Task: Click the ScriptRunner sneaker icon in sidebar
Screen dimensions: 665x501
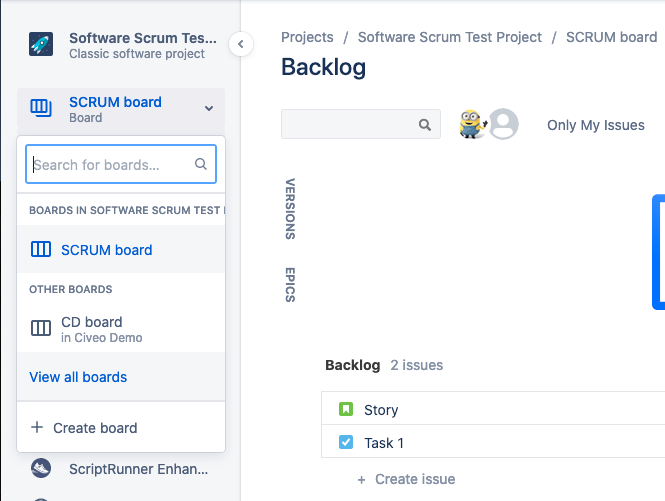Action: point(41,467)
